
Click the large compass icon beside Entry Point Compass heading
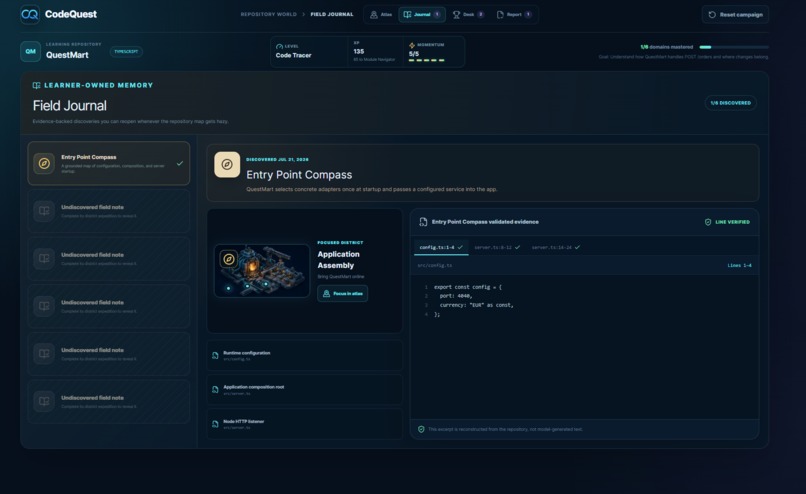click(x=227, y=164)
